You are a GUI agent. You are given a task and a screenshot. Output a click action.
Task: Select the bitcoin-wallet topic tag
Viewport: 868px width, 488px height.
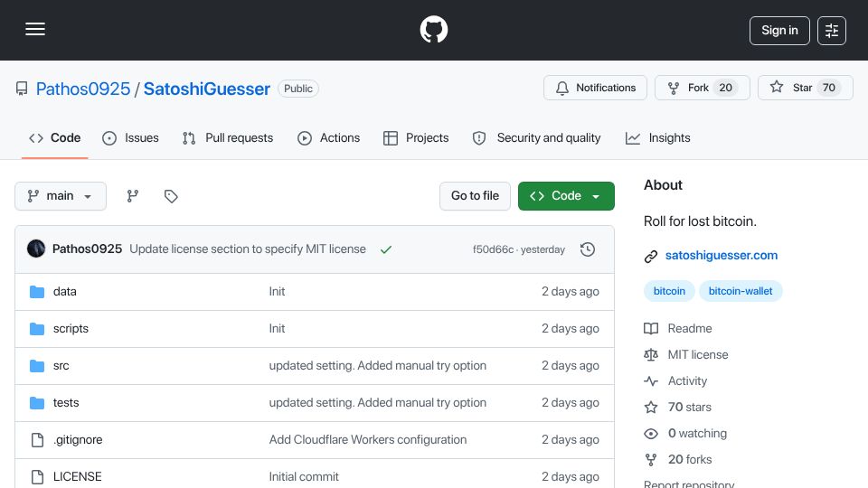(741, 291)
